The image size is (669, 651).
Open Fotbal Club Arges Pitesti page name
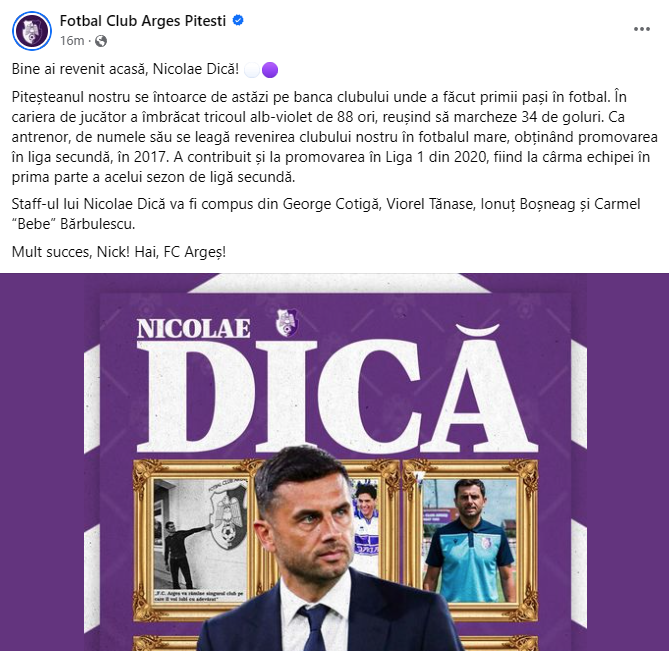[143, 20]
